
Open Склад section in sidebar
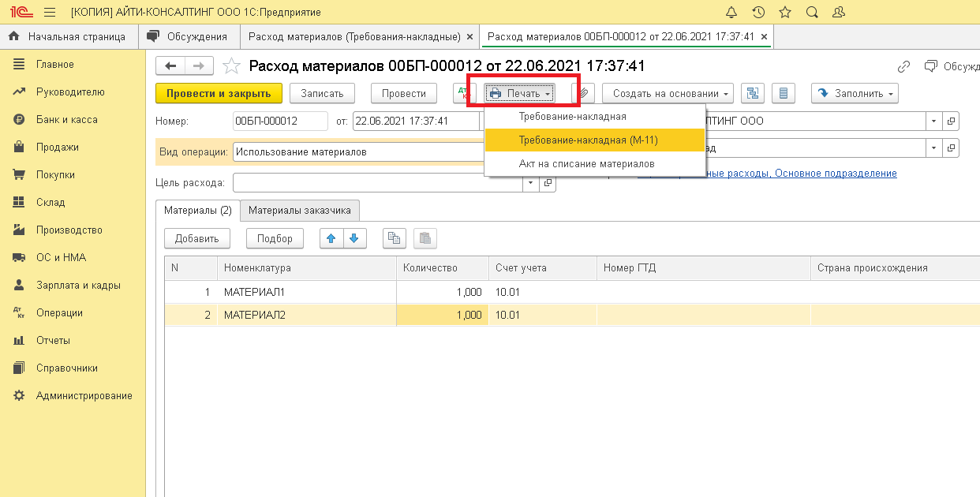(50, 203)
